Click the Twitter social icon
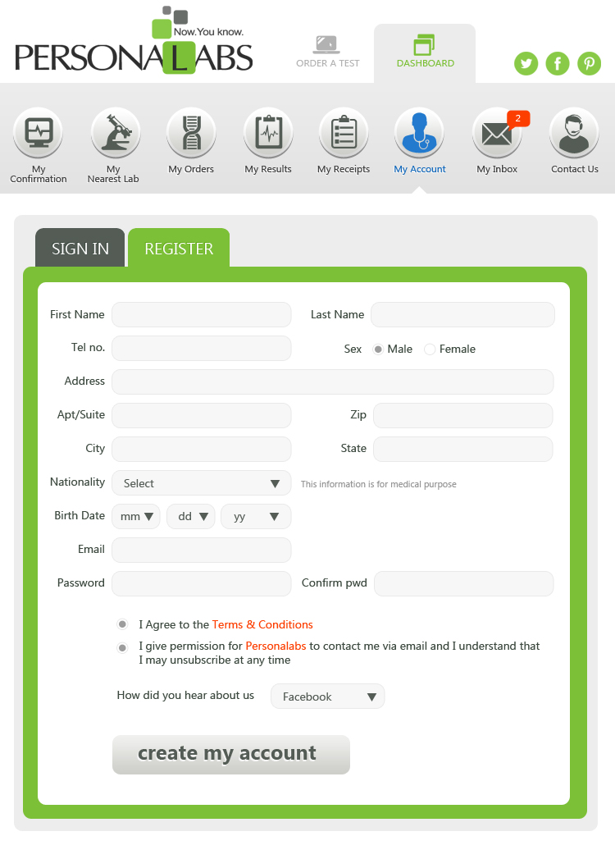 (526, 64)
